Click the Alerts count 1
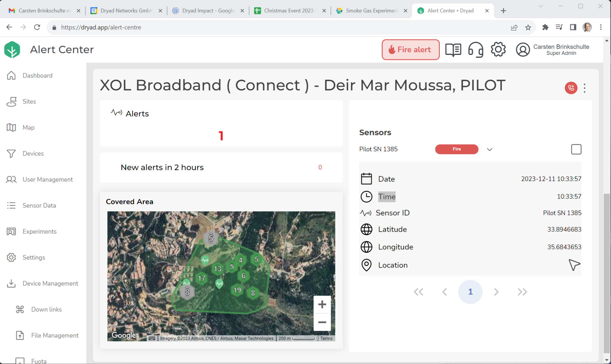 [x=221, y=136]
